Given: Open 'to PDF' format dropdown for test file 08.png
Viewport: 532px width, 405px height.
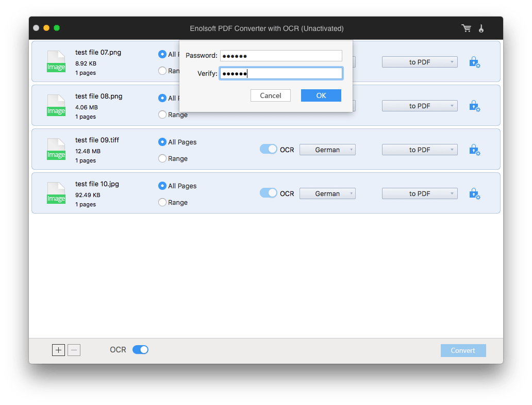Looking at the screenshot, I should (x=420, y=106).
